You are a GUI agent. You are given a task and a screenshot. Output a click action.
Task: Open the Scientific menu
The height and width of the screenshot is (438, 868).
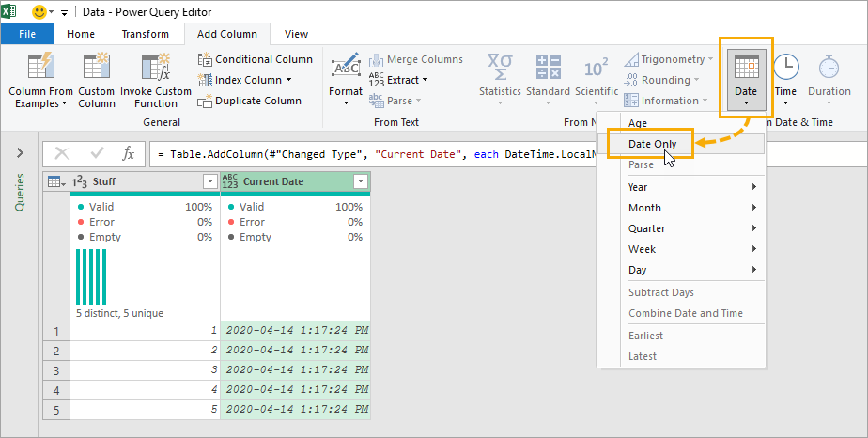click(597, 80)
